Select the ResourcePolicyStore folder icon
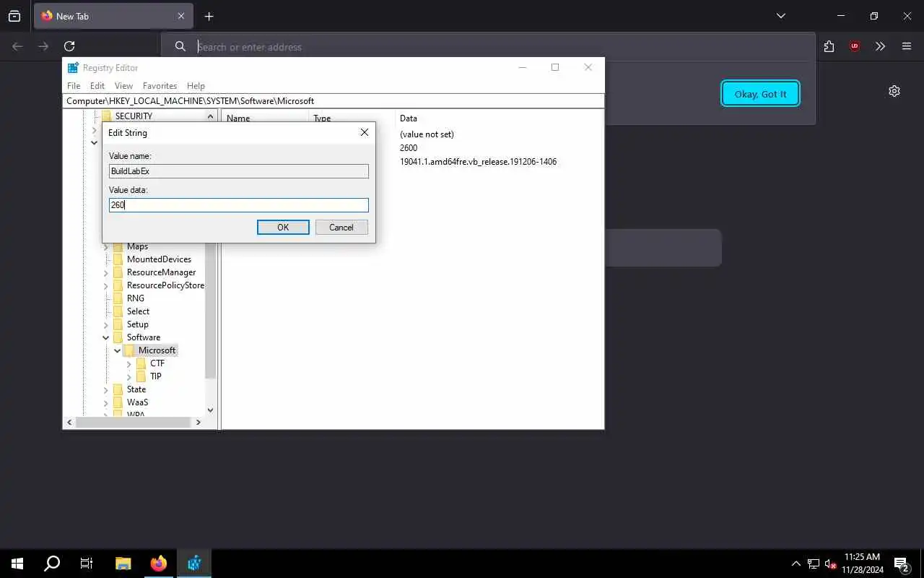The width and height of the screenshot is (924, 578). [x=118, y=285]
